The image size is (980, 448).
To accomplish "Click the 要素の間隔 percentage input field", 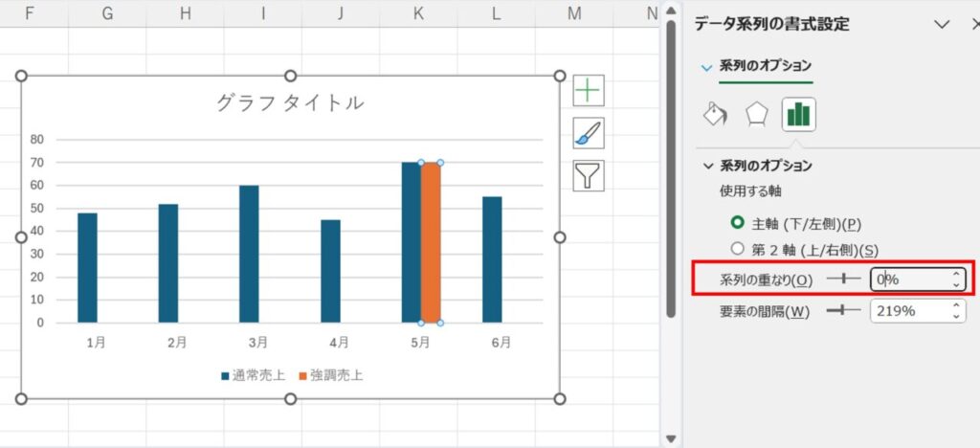I will pos(910,310).
